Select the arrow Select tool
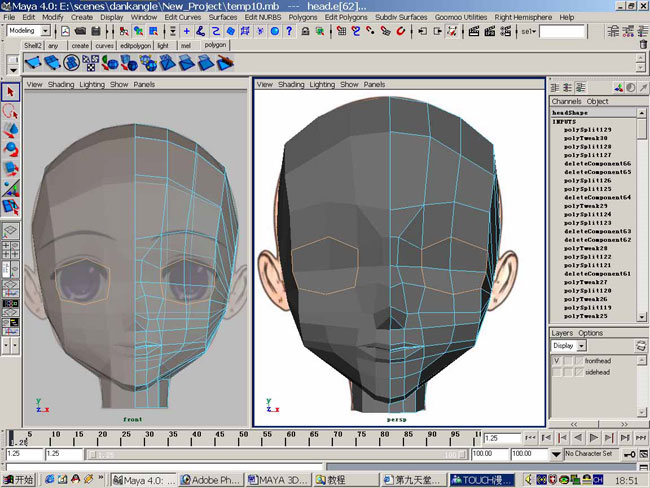The height and width of the screenshot is (488, 650). [10, 92]
